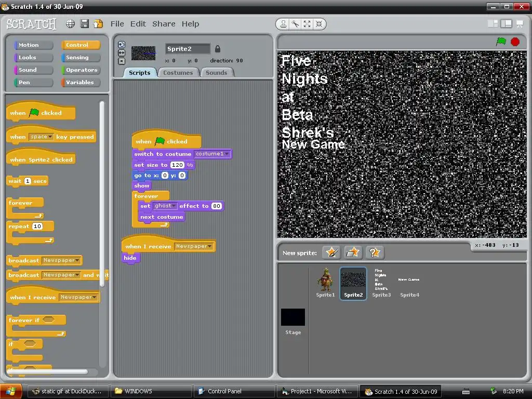Viewport: 532px width, 399px height.
Task: Open Newspaper dropdown in broadcast and wait block
Action: click(61, 275)
